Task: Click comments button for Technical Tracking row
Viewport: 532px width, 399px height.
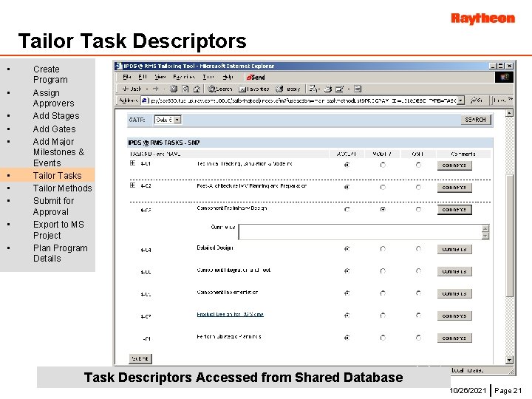Action: (454, 166)
